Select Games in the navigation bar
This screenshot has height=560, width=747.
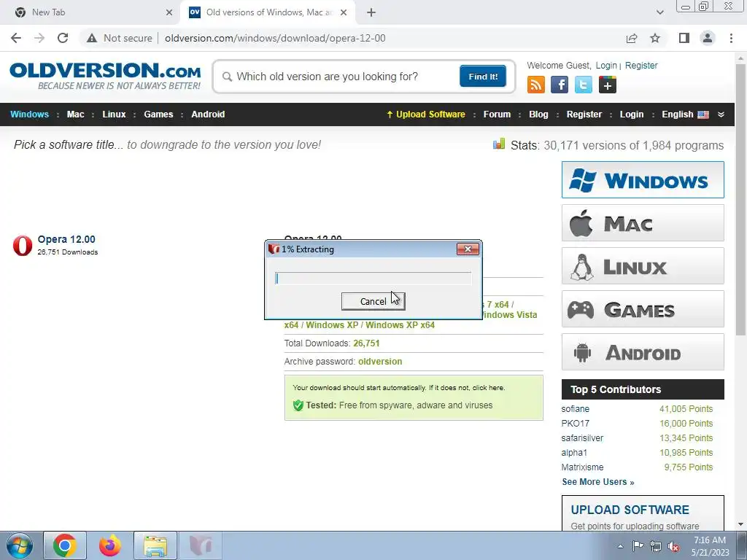pos(158,114)
